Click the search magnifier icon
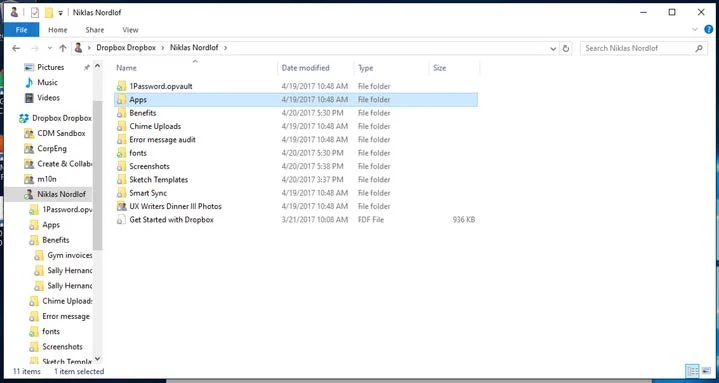The width and height of the screenshot is (719, 383). tap(699, 48)
